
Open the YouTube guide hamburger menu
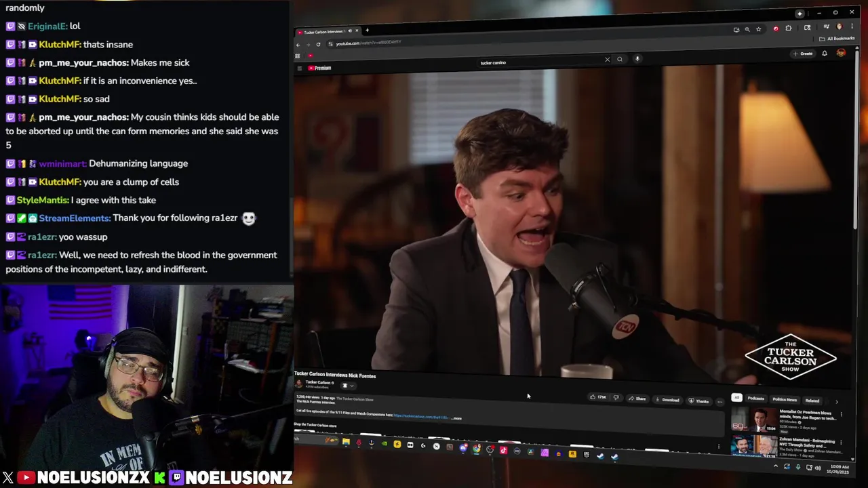pyautogui.click(x=300, y=68)
